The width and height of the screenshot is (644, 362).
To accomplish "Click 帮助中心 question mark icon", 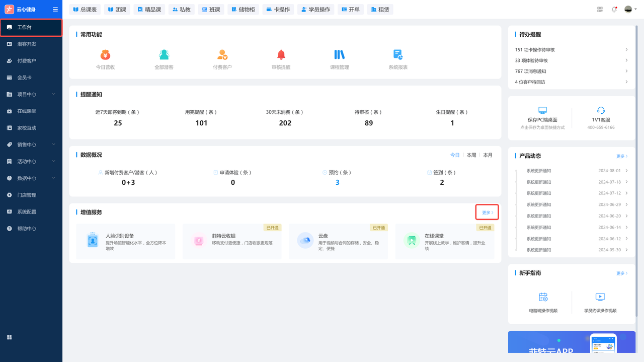I will pos(9,229).
